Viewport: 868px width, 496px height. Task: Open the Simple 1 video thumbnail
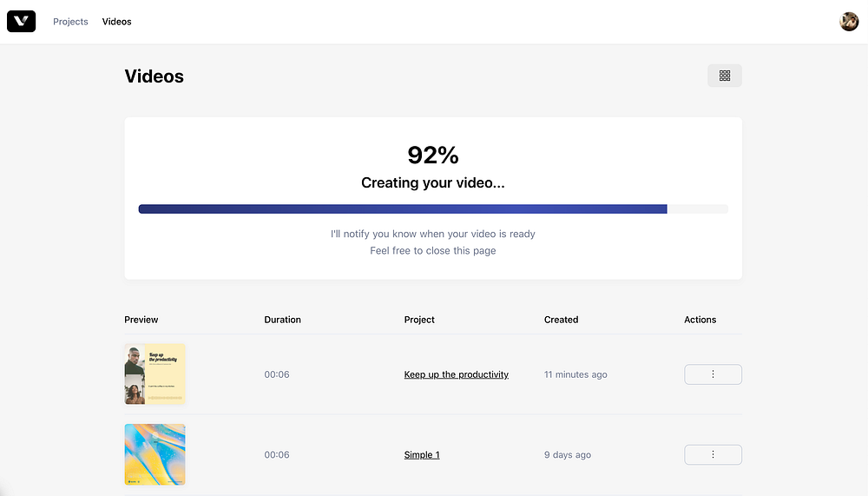pyautogui.click(x=155, y=453)
